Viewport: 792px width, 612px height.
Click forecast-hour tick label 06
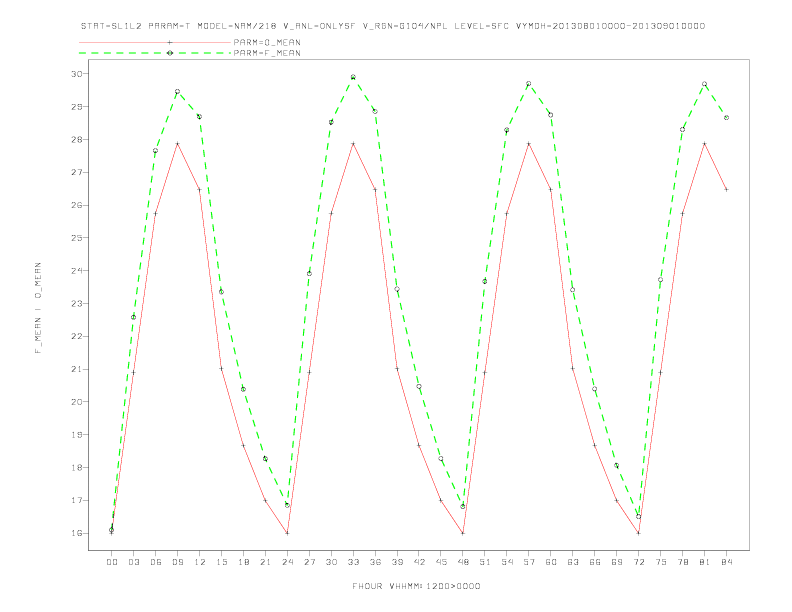156,562
